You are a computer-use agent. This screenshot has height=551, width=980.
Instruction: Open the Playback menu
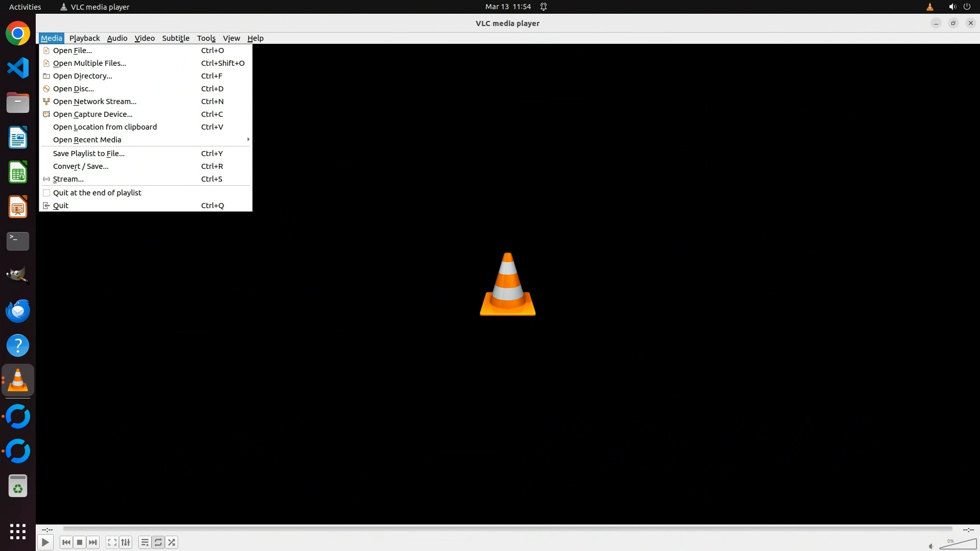[x=84, y=38]
